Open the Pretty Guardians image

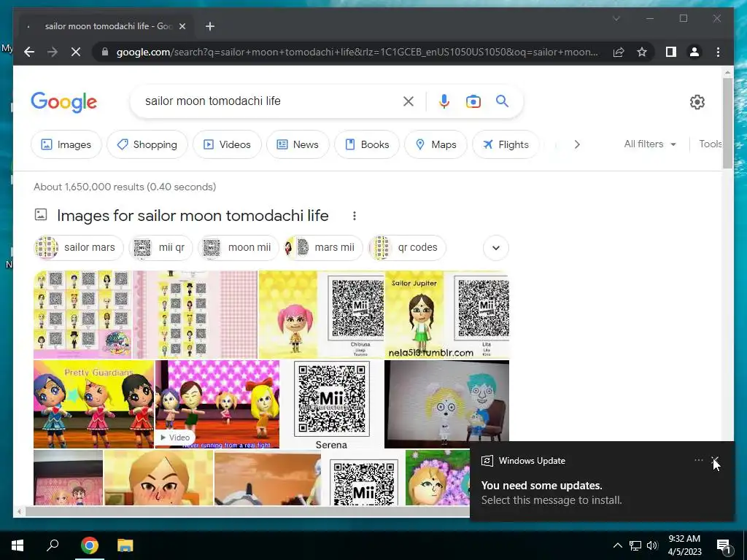point(94,404)
